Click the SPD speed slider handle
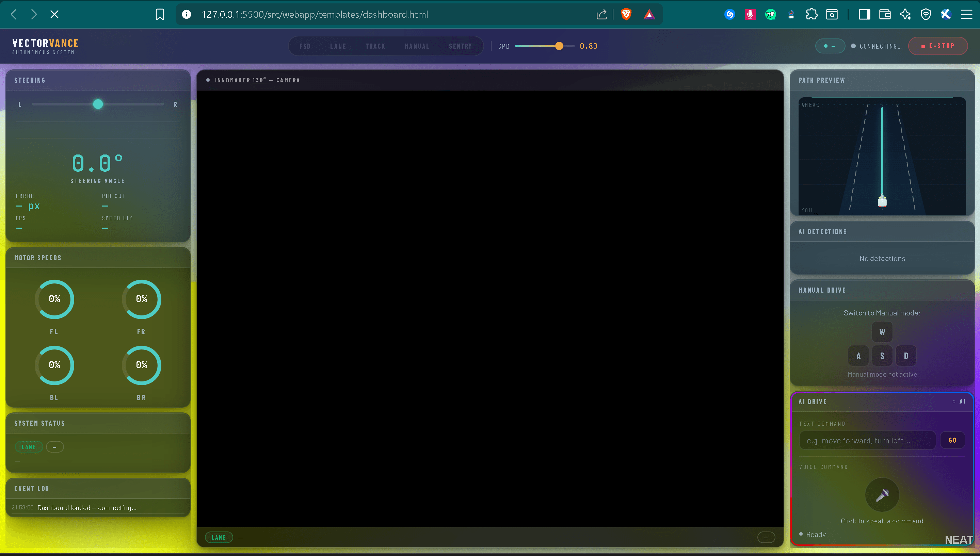Image resolution: width=980 pixels, height=556 pixels. pyautogui.click(x=559, y=46)
